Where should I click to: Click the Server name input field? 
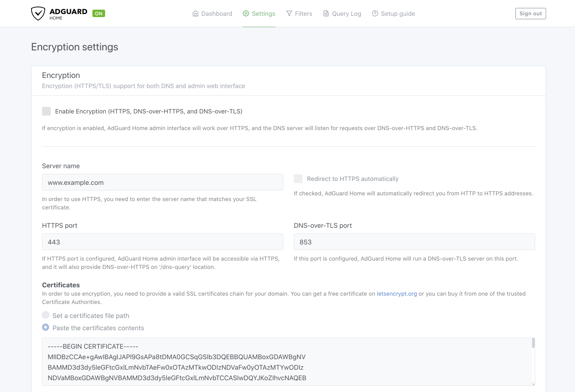[x=162, y=182]
